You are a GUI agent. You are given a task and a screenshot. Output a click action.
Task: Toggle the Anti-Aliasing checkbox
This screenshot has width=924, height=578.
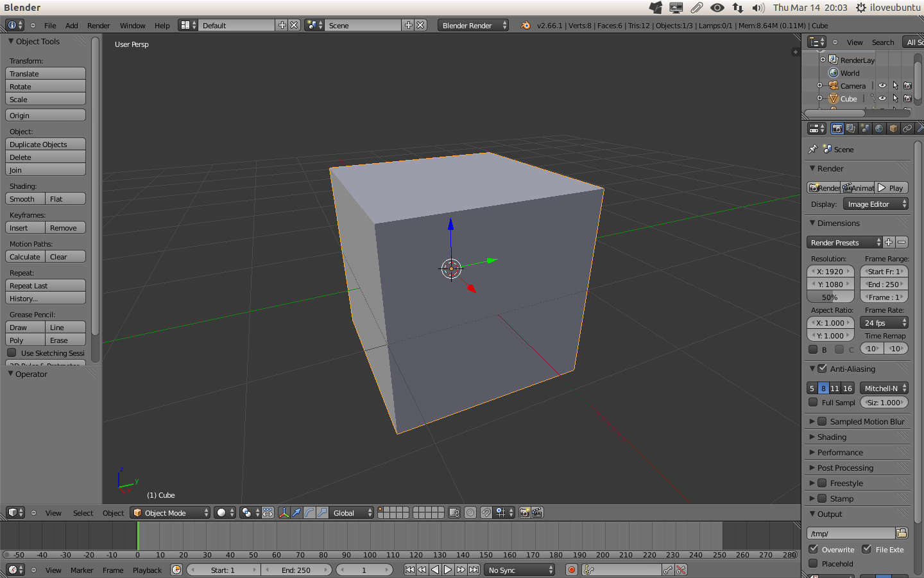point(822,369)
